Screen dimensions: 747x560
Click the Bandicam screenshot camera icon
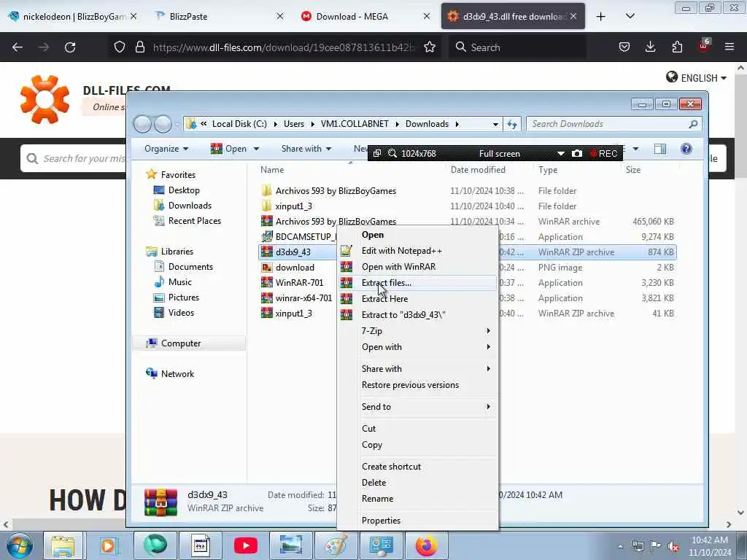(x=576, y=153)
